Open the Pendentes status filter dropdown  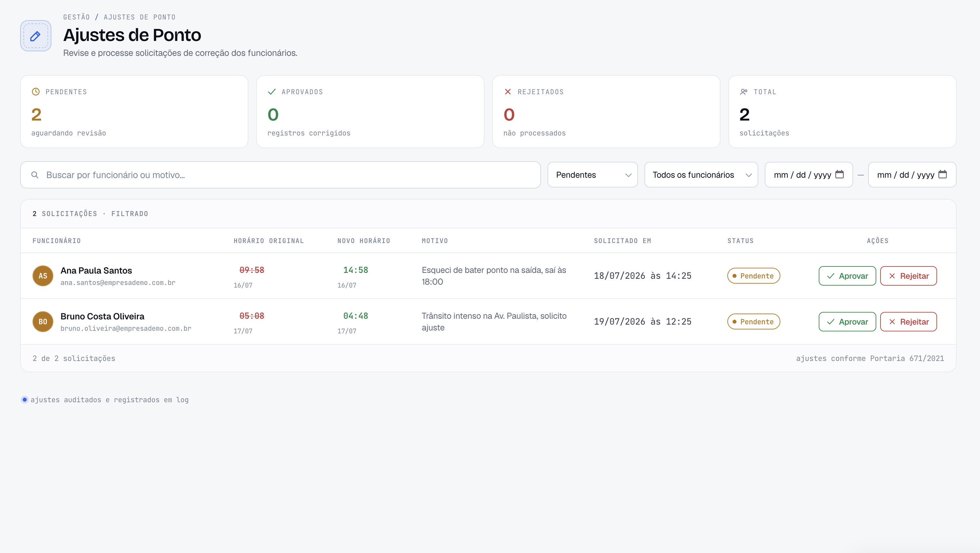(x=592, y=175)
